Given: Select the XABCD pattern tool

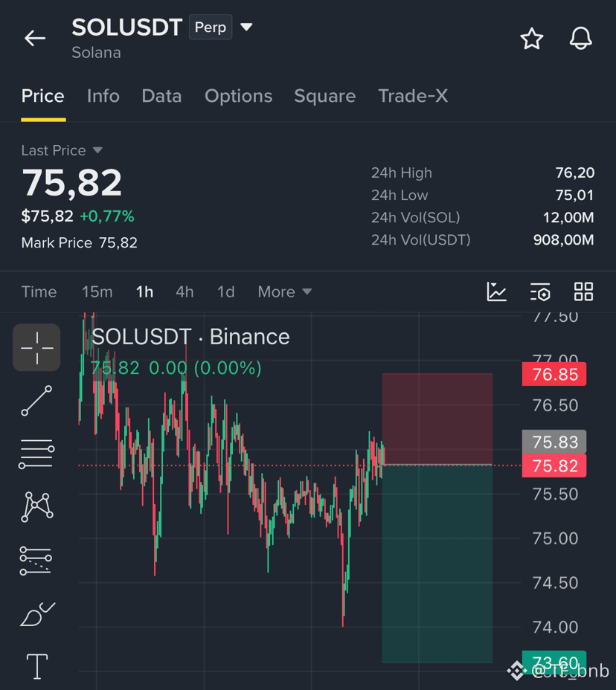Looking at the screenshot, I should point(37,507).
